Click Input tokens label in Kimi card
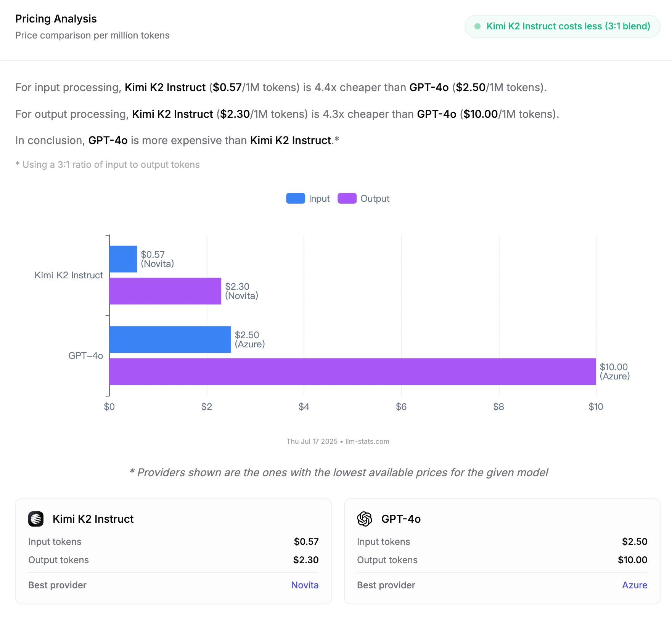 (x=55, y=542)
